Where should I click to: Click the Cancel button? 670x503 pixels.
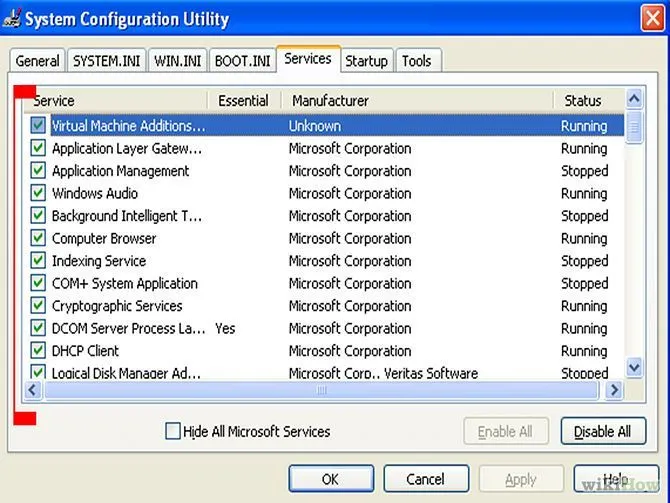click(426, 479)
